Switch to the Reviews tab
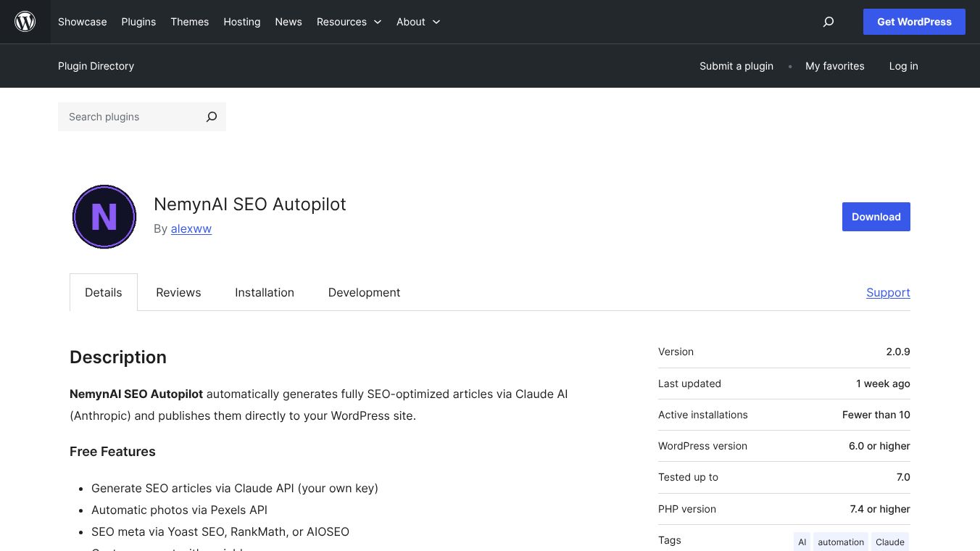This screenshot has height=551, width=980. click(178, 292)
